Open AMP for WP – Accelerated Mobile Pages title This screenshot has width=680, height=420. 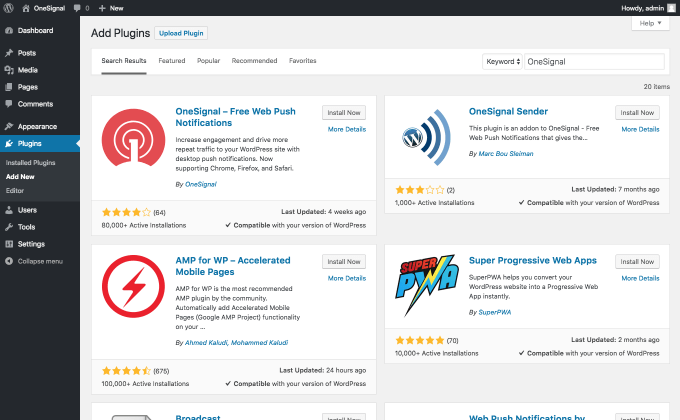tap(233, 266)
